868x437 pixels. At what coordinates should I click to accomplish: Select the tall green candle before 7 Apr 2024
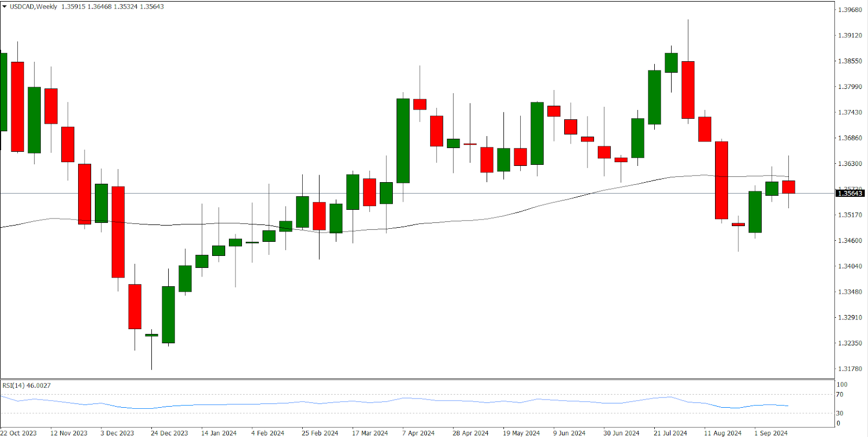click(403, 141)
